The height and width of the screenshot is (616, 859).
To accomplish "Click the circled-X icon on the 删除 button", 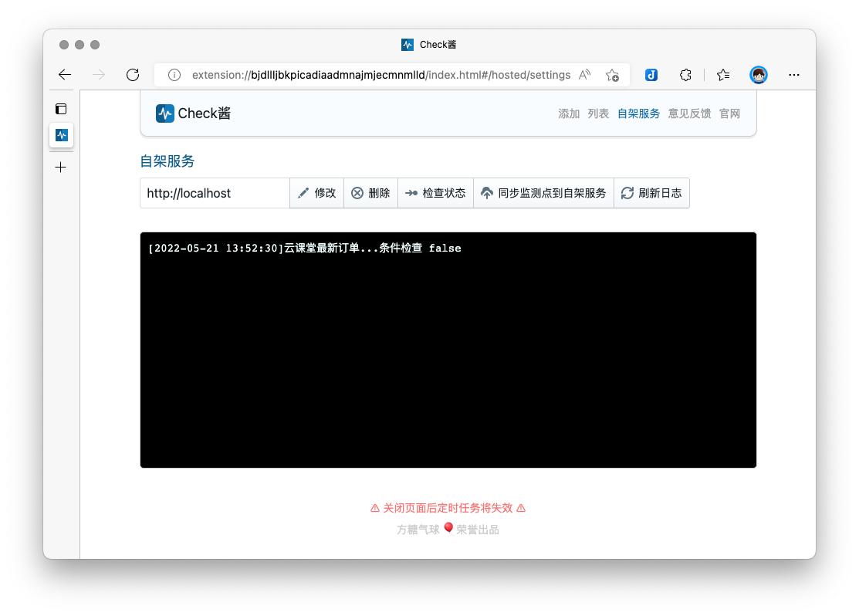I will click(x=357, y=193).
